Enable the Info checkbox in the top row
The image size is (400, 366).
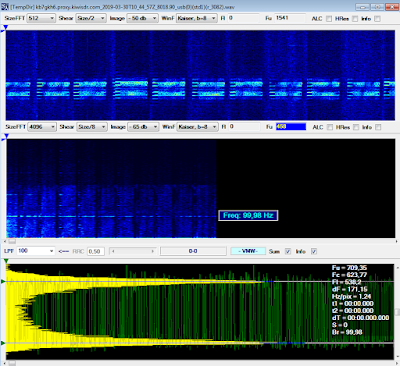(x=377, y=19)
